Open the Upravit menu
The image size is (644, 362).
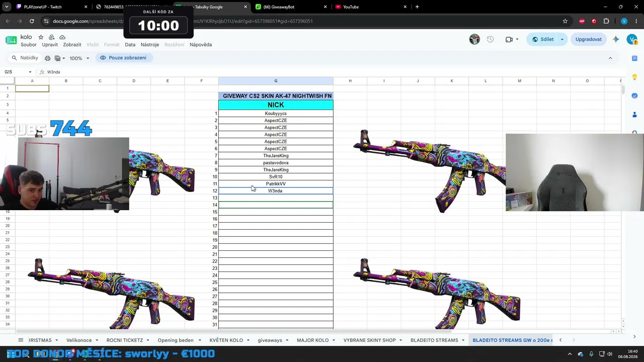50,45
